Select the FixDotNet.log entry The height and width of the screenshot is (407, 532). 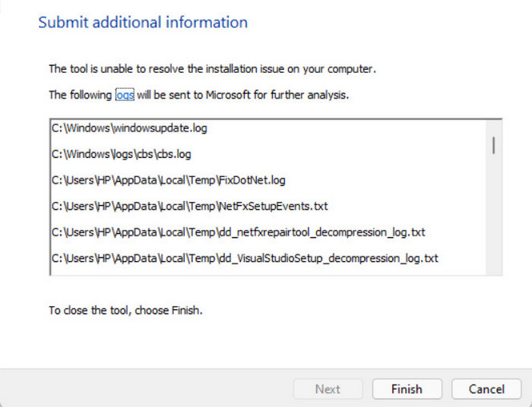click(168, 180)
